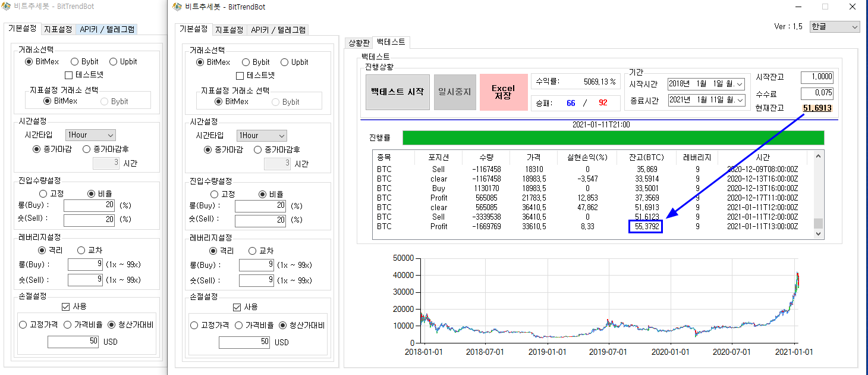The height and width of the screenshot is (375, 868).
Task: Select the 백테스트 tab
Action: point(391,42)
